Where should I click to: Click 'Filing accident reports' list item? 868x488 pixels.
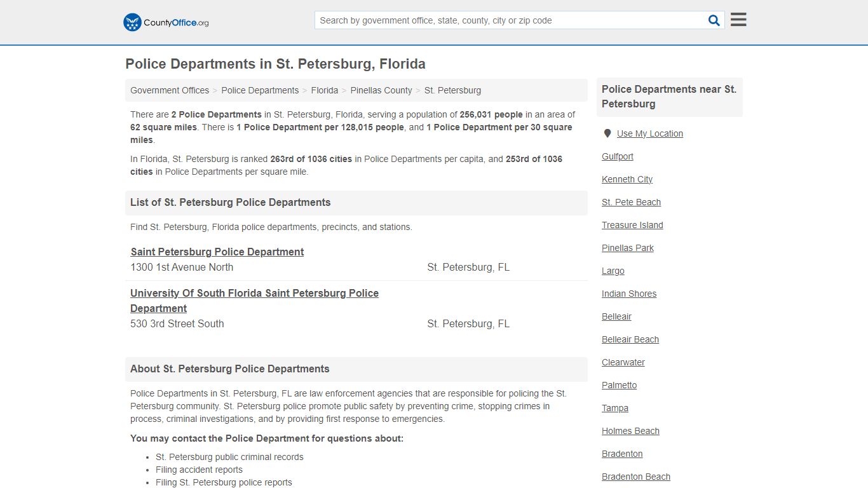pos(199,470)
